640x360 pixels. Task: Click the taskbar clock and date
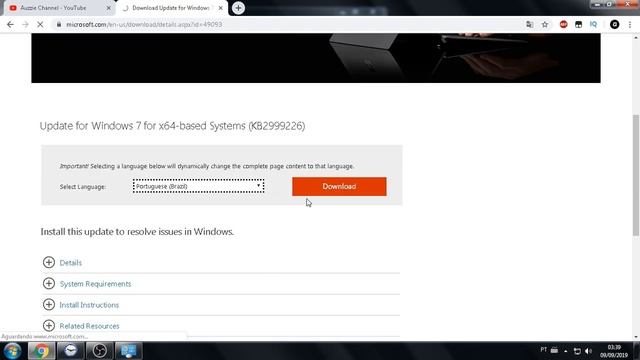click(613, 351)
